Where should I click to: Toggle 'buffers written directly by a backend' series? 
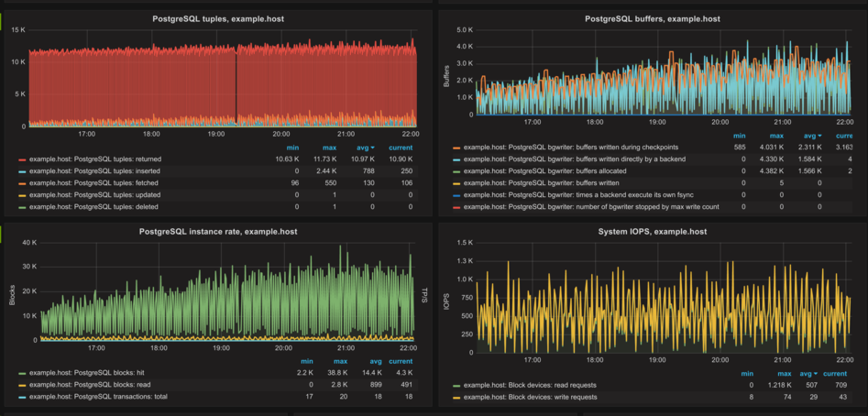coord(575,159)
